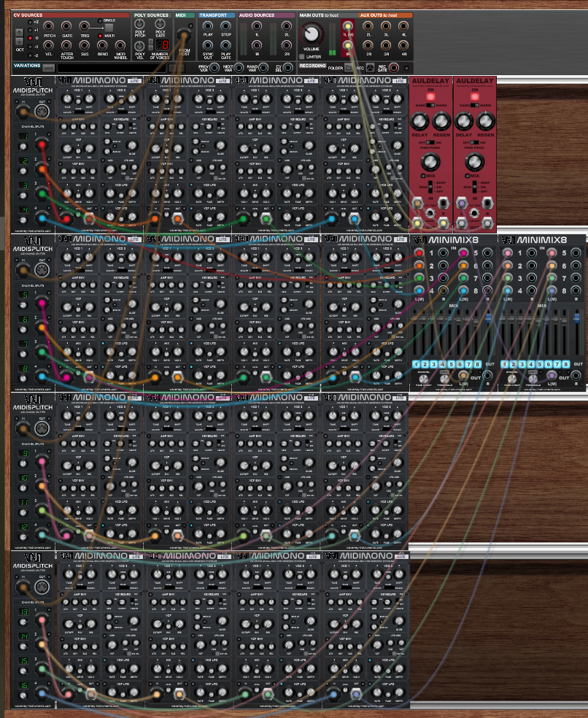588x718 pixels.
Task: Click the main VOLUME knob
Action: pyautogui.click(x=312, y=34)
